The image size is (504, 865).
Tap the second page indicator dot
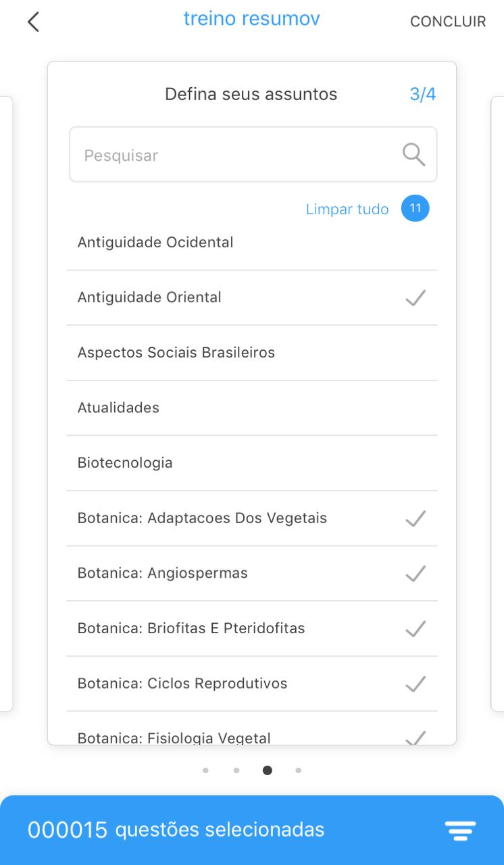236,770
